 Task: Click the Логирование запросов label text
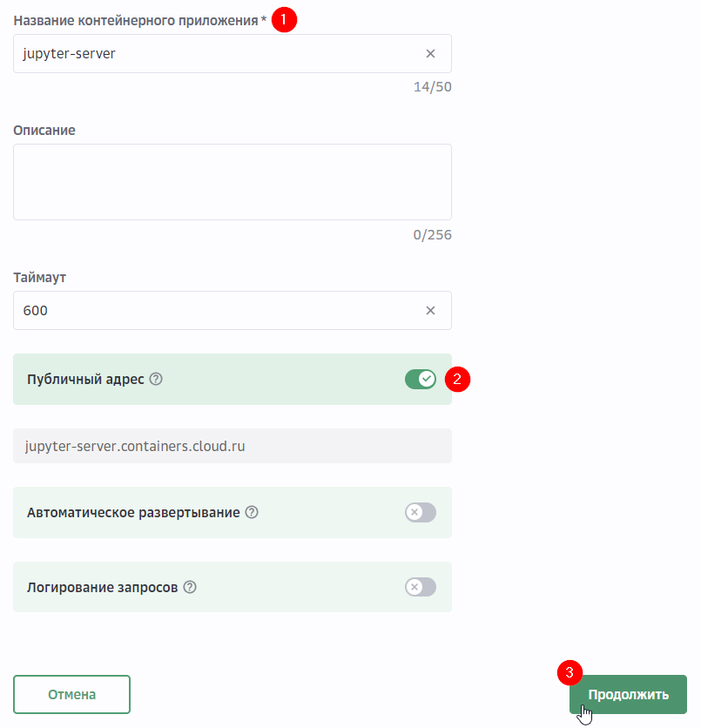102,588
